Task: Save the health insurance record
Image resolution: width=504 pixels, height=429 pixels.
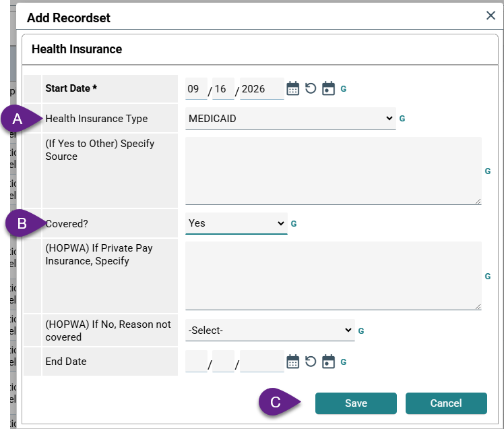Action: click(x=356, y=403)
